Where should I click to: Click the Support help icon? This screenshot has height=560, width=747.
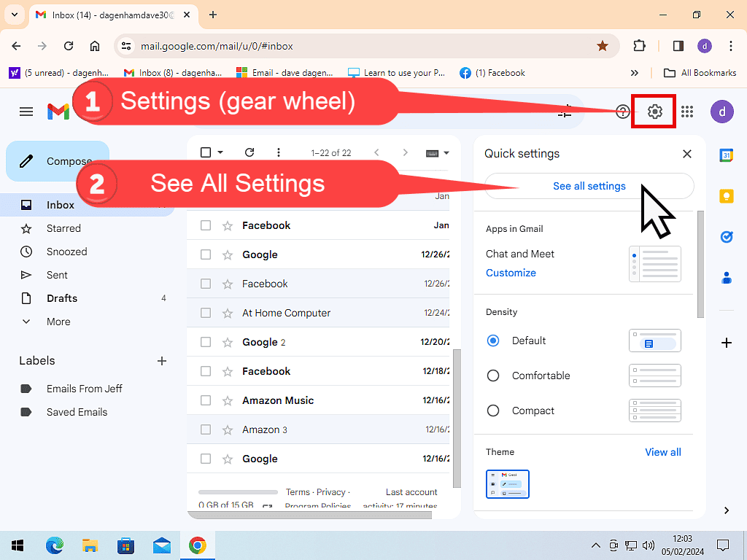pos(622,112)
